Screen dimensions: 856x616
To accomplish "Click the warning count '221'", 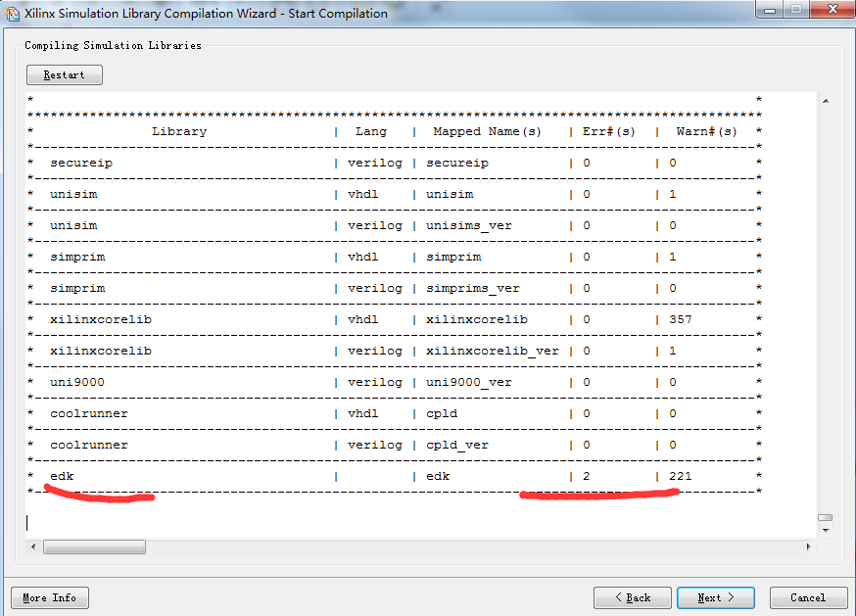I will (x=681, y=476).
